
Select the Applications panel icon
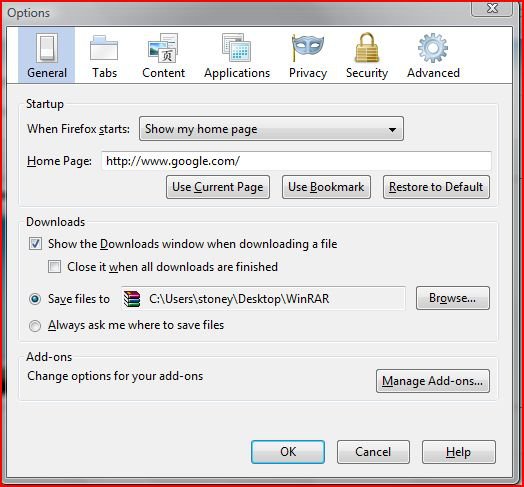237,47
